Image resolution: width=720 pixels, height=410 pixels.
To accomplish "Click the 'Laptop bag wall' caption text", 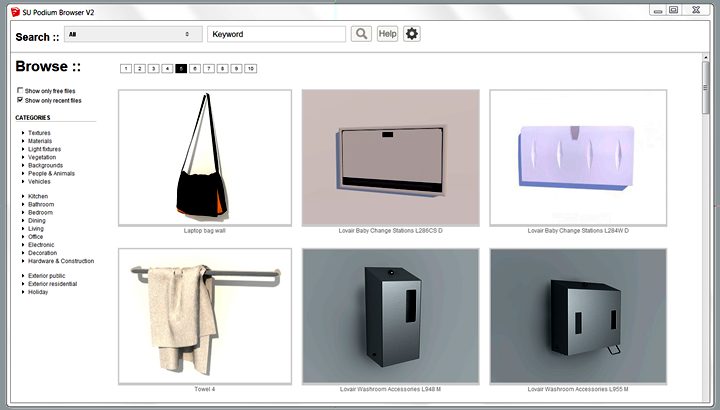I will coord(204,230).
